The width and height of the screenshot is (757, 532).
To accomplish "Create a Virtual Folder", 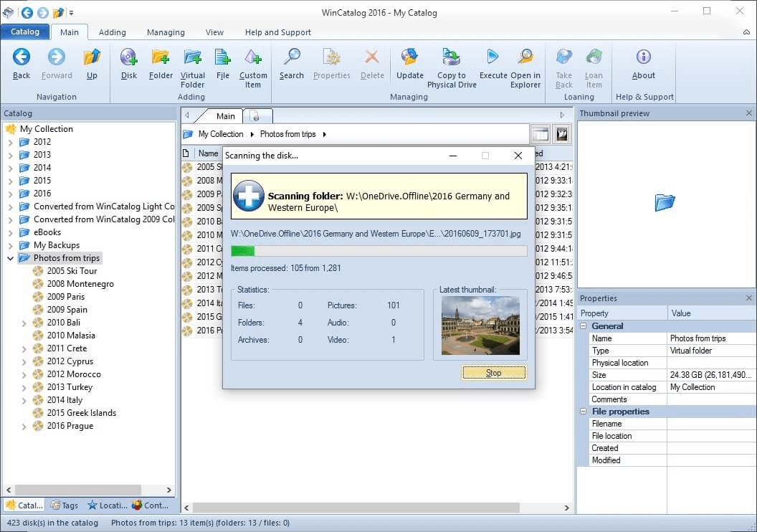I will pyautogui.click(x=193, y=57).
